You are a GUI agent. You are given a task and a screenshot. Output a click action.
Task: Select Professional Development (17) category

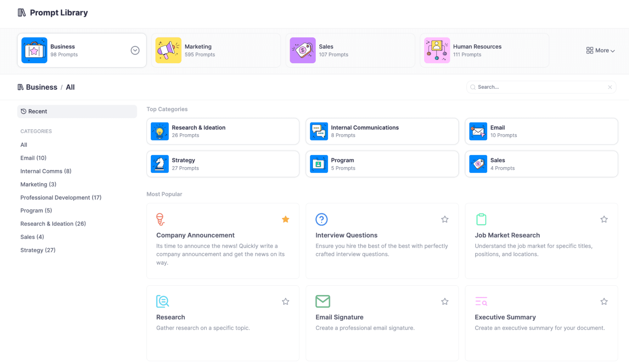[61, 198]
